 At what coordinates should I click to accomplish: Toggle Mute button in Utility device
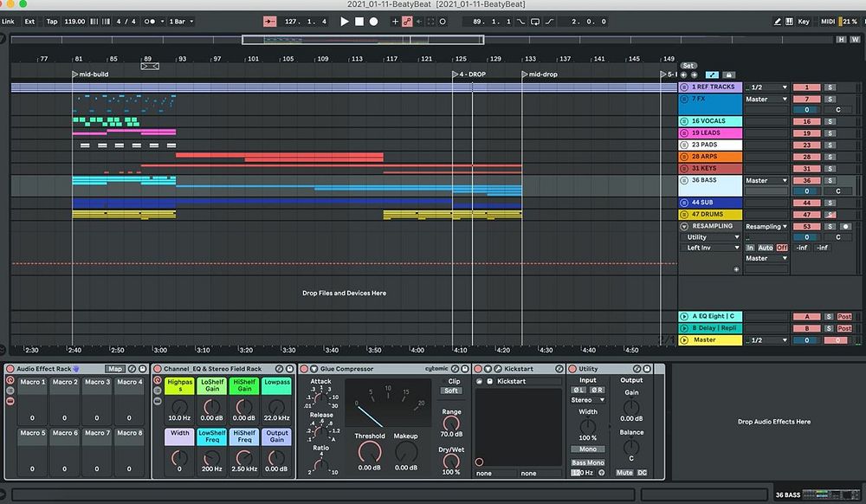click(x=624, y=473)
